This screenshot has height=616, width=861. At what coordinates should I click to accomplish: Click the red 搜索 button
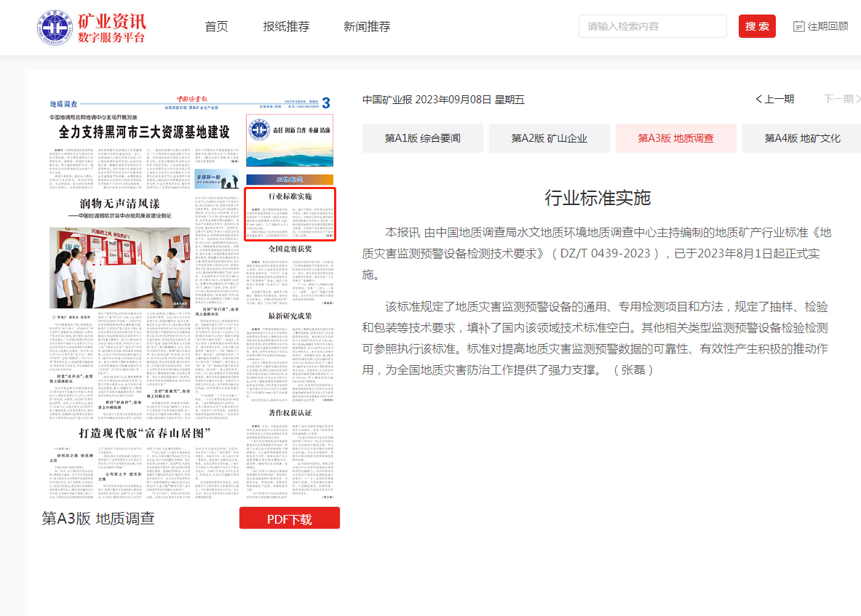[x=757, y=26]
